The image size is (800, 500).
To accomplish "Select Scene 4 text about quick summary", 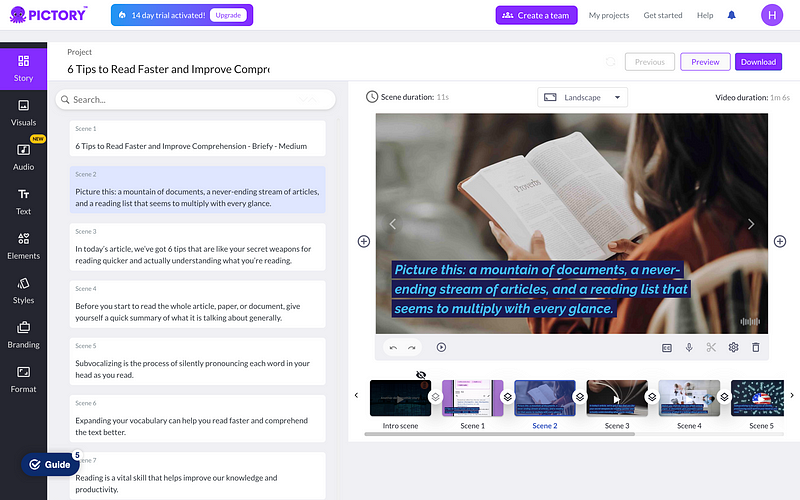I will coord(197,304).
